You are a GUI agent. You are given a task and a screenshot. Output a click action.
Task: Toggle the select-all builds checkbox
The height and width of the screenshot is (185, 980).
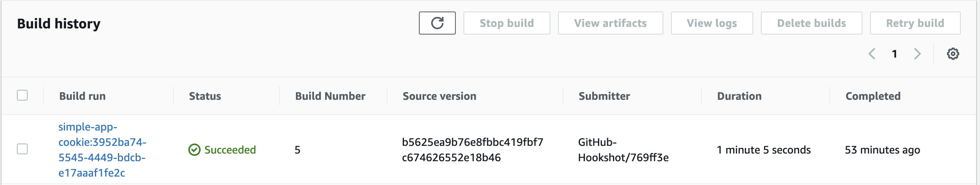(22, 95)
